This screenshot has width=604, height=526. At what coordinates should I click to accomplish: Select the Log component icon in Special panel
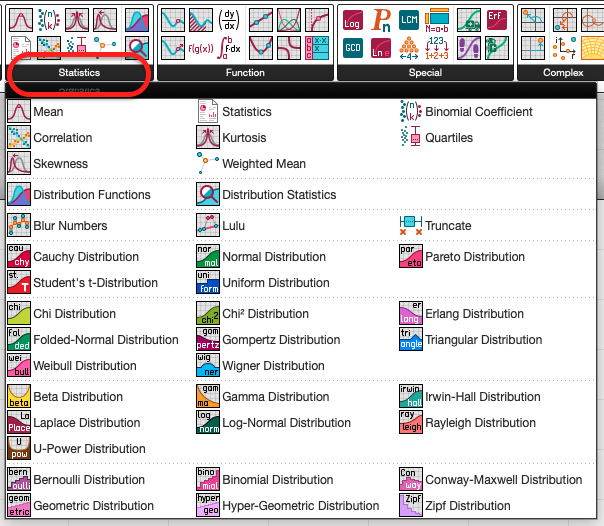click(352, 20)
